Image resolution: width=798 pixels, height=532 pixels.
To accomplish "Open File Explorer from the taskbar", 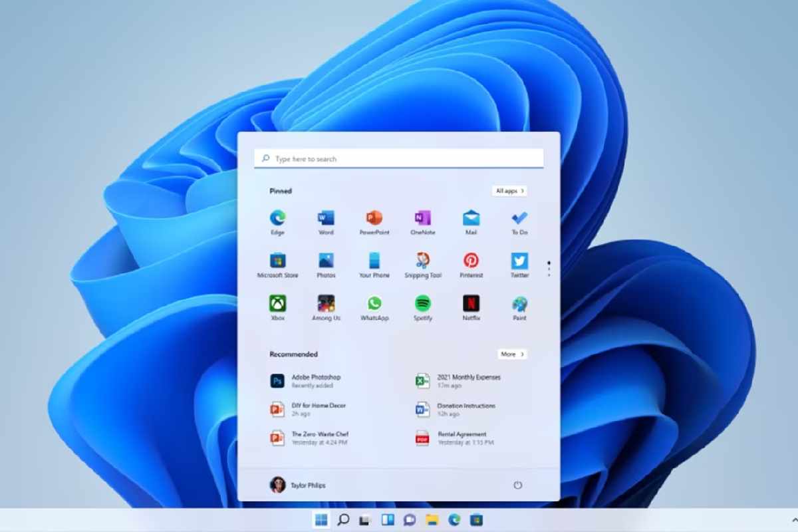I will [x=432, y=520].
